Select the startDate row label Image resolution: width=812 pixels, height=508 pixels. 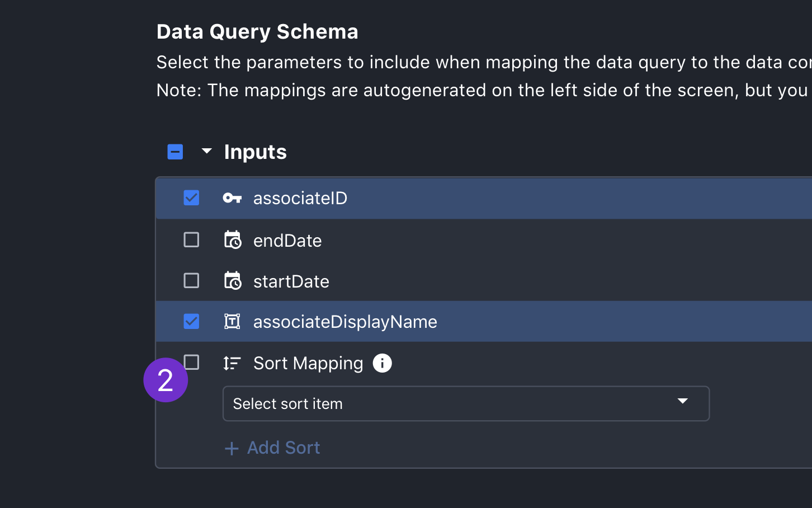click(291, 281)
